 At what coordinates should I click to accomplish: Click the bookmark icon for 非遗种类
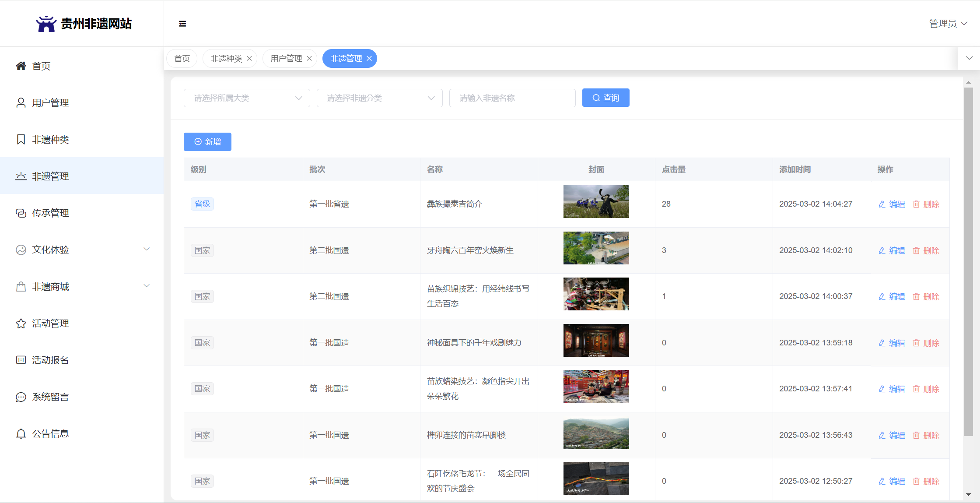[21, 140]
